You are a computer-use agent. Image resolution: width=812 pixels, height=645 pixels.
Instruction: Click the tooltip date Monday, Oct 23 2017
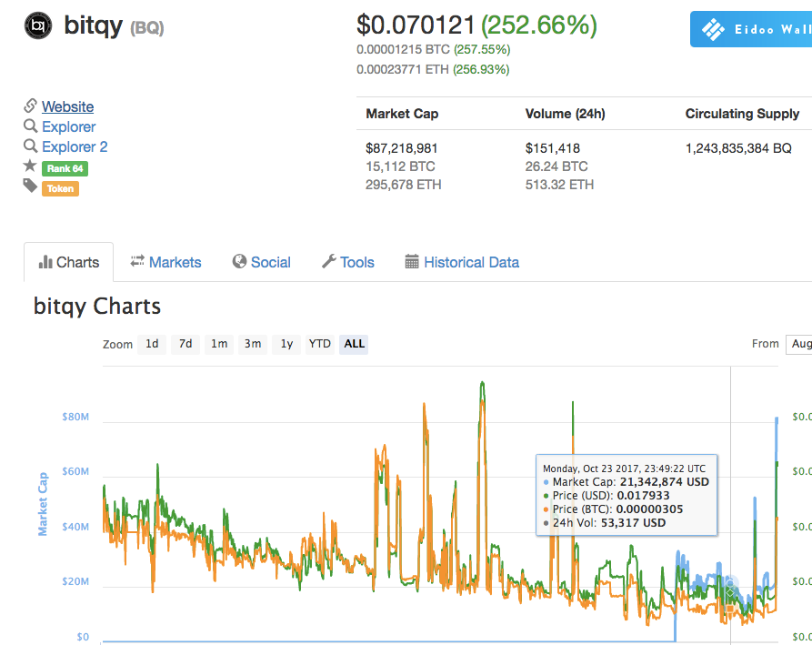click(x=624, y=469)
